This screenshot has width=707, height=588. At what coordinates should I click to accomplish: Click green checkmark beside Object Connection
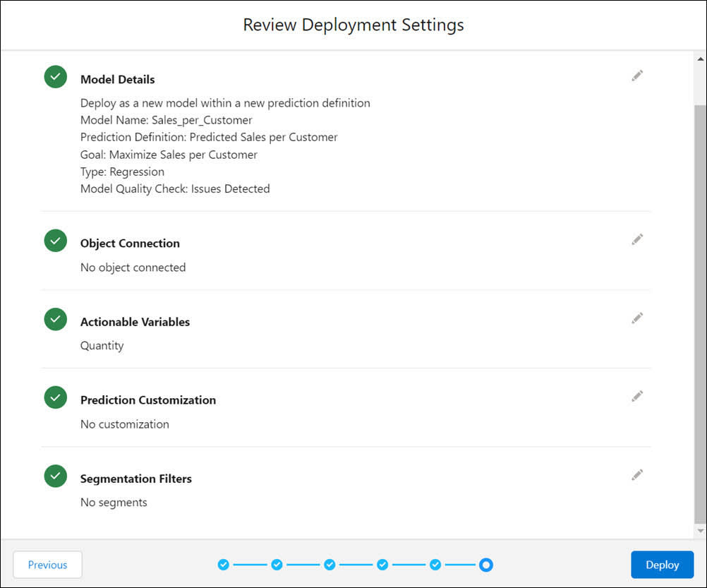[56, 241]
